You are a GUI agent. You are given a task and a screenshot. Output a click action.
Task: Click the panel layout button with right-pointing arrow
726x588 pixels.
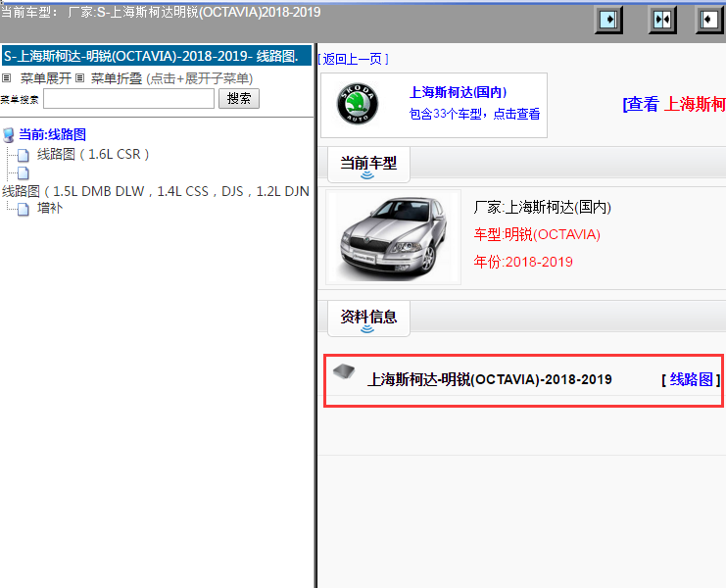[607, 20]
